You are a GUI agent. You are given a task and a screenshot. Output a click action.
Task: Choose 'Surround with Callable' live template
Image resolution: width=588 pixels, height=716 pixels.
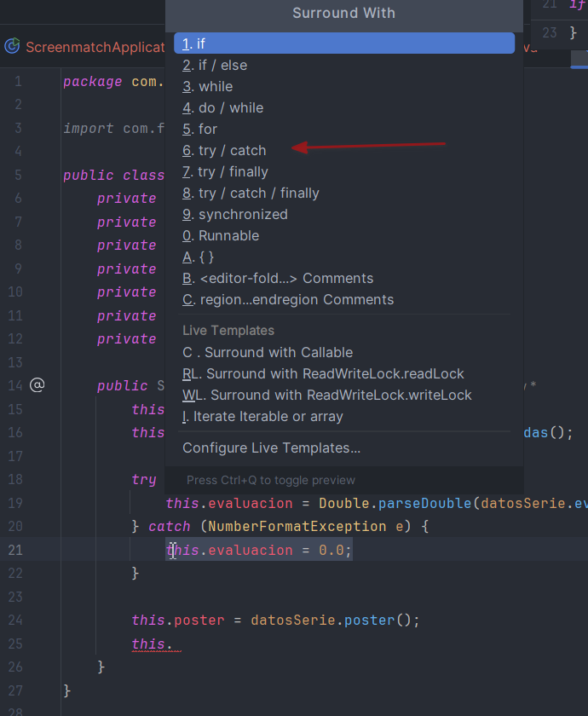point(344,353)
